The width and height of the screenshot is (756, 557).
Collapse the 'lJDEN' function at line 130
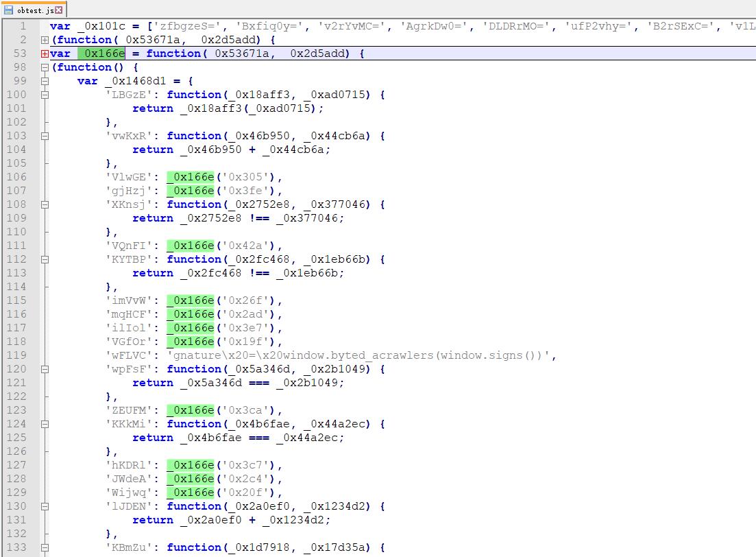(x=45, y=507)
